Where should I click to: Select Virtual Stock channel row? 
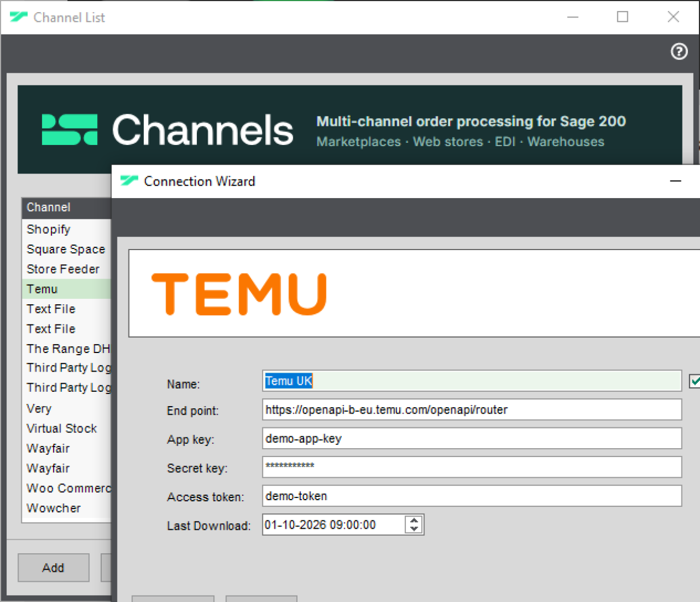click(x=67, y=428)
